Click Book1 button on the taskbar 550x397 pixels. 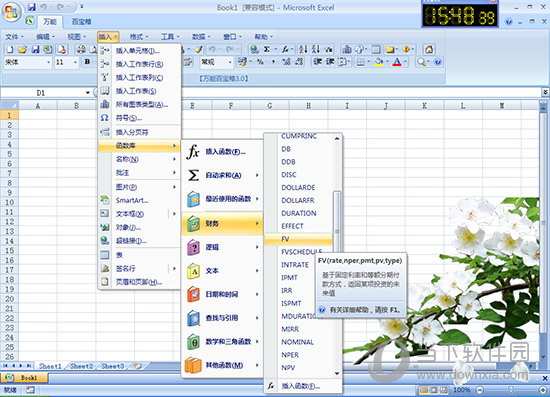(x=25, y=378)
